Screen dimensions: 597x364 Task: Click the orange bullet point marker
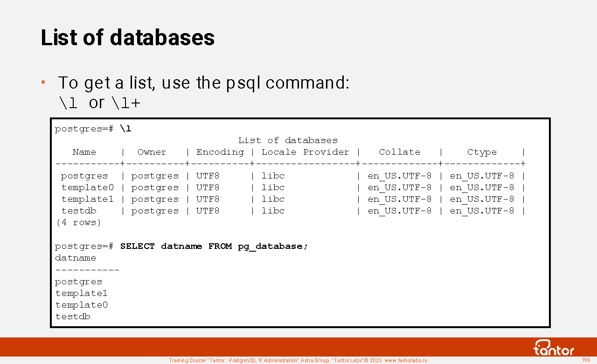click(43, 82)
